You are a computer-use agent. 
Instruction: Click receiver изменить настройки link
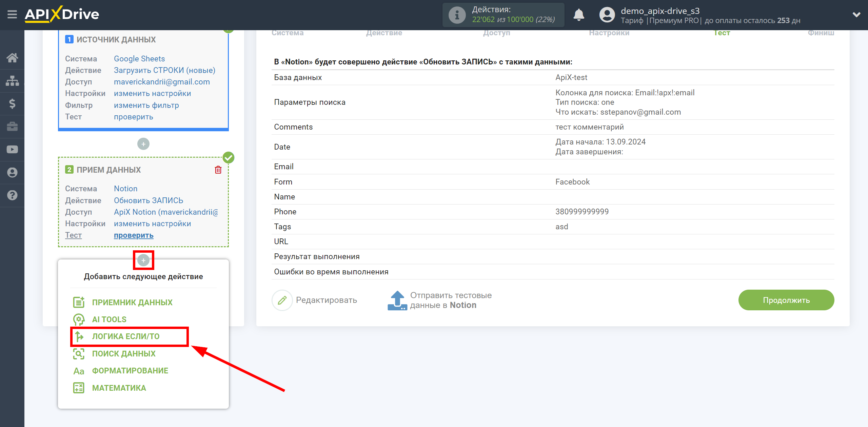click(152, 224)
